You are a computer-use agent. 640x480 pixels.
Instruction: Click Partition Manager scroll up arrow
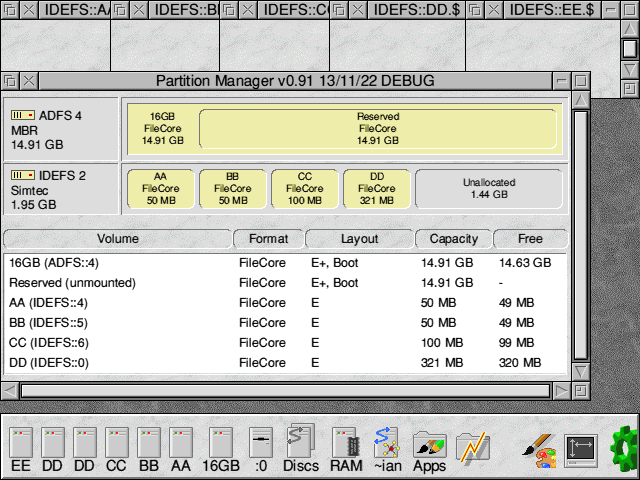coord(580,100)
